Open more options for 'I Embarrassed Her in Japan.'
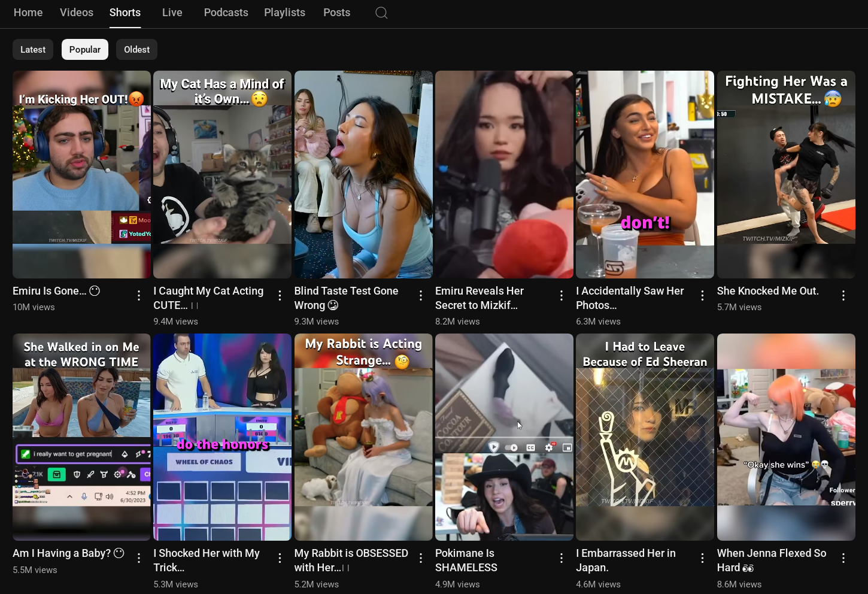Screen dimensions: 868x594 (x=702, y=558)
